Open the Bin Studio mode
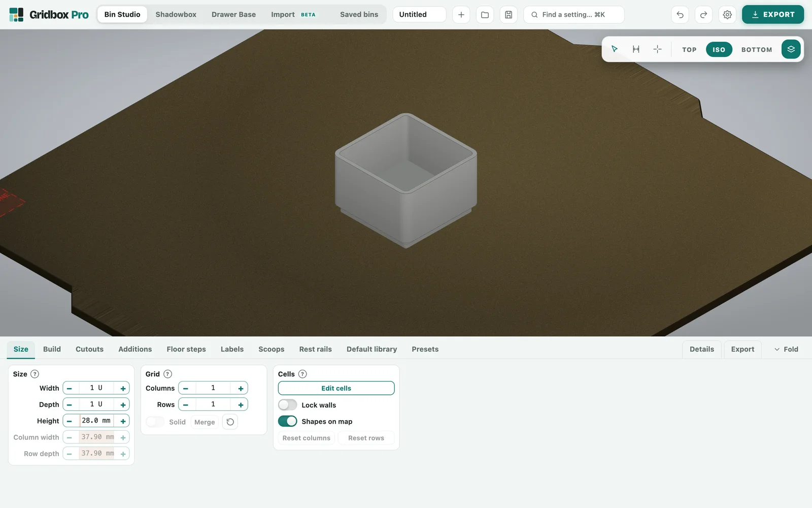This screenshot has height=508, width=812. [x=122, y=14]
